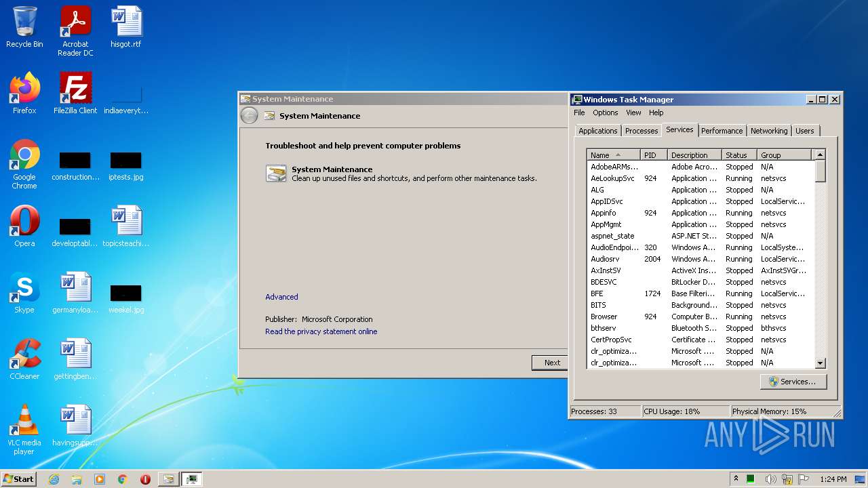
Task: Select the Browser service row
Action: [701, 317]
